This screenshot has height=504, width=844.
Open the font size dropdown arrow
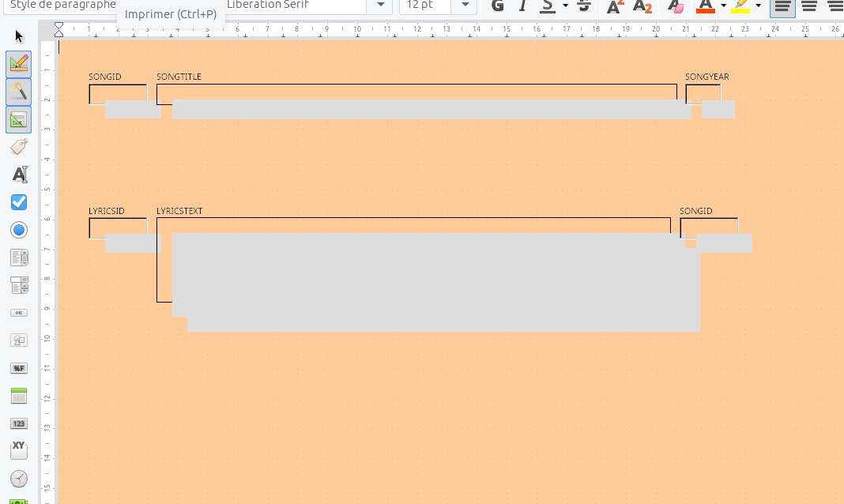pyautogui.click(x=465, y=5)
